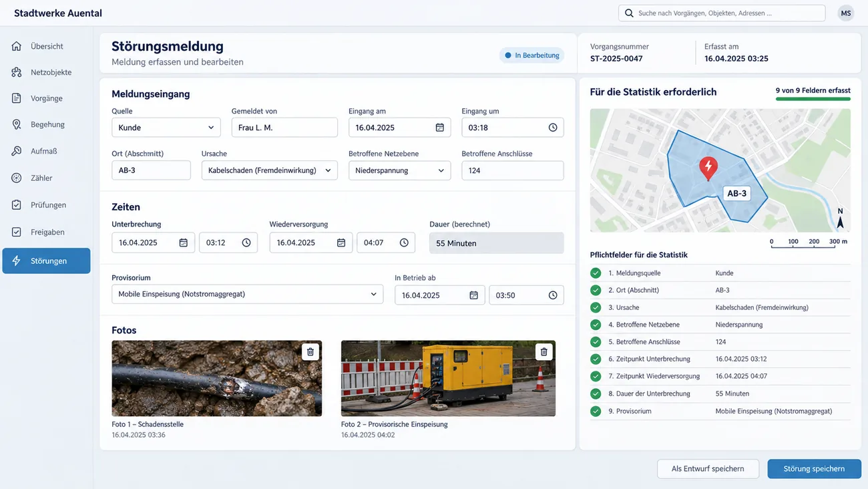
Task: Go to Netzobjekte section
Action: tap(46, 72)
